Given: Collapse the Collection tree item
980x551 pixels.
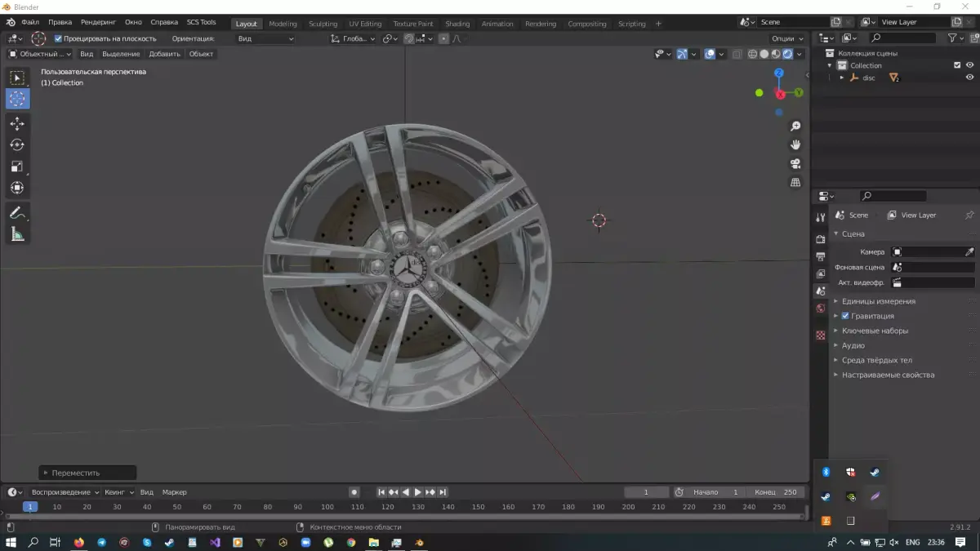Looking at the screenshot, I should tap(831, 65).
